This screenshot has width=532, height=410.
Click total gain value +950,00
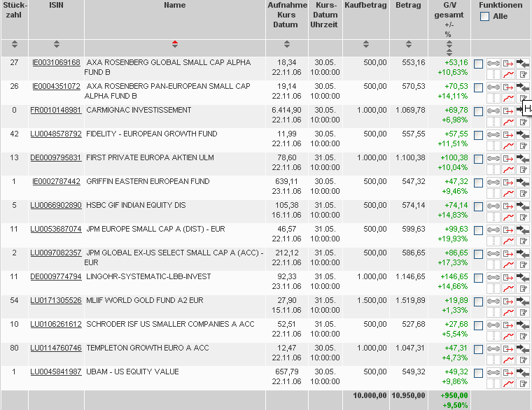pyautogui.click(x=454, y=395)
